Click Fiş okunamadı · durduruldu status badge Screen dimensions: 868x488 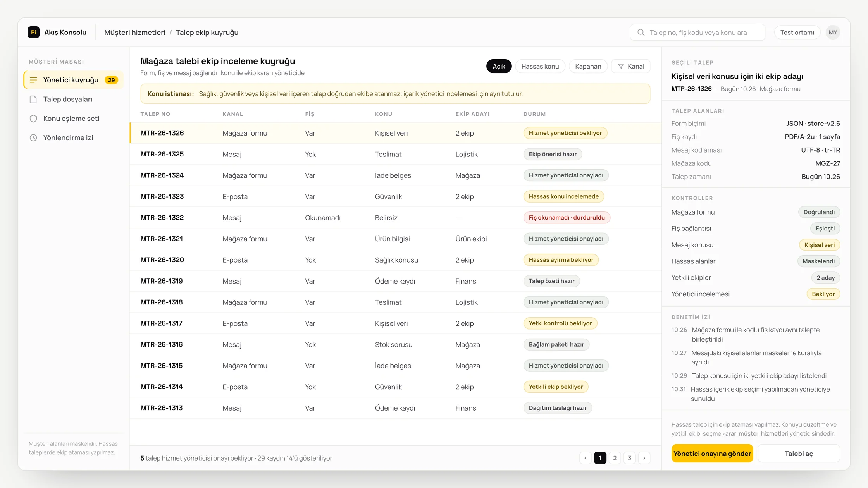pyautogui.click(x=567, y=218)
